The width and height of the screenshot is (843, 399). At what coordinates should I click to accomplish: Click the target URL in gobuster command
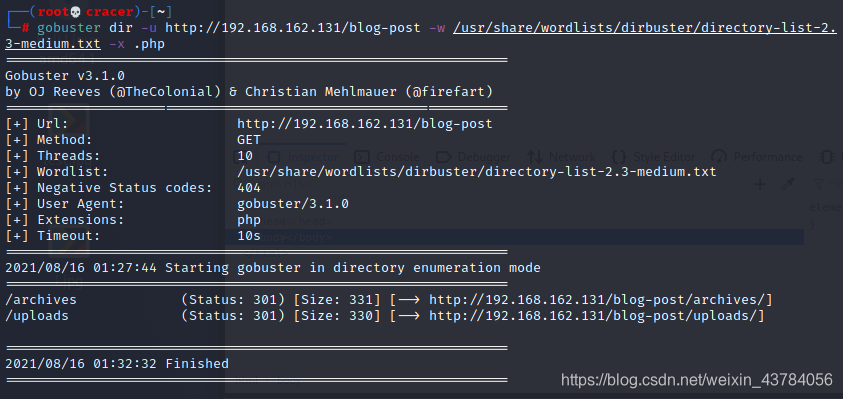(293, 27)
